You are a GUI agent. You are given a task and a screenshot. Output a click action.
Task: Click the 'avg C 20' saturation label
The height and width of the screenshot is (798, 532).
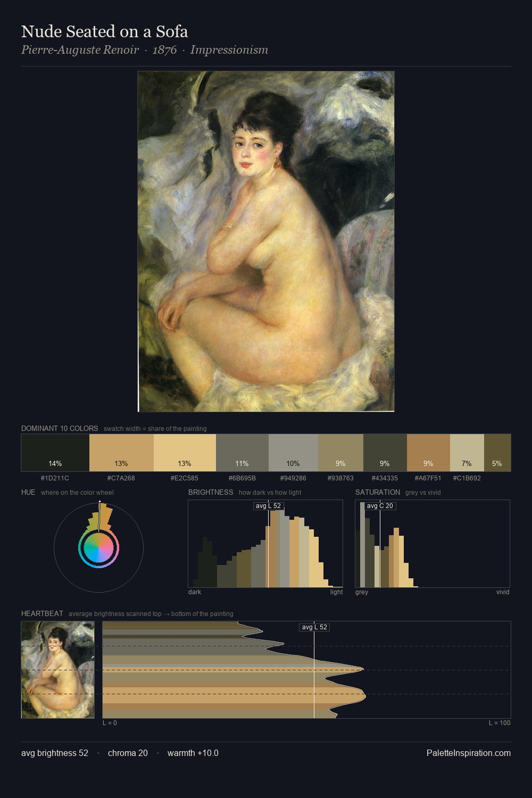pos(380,506)
